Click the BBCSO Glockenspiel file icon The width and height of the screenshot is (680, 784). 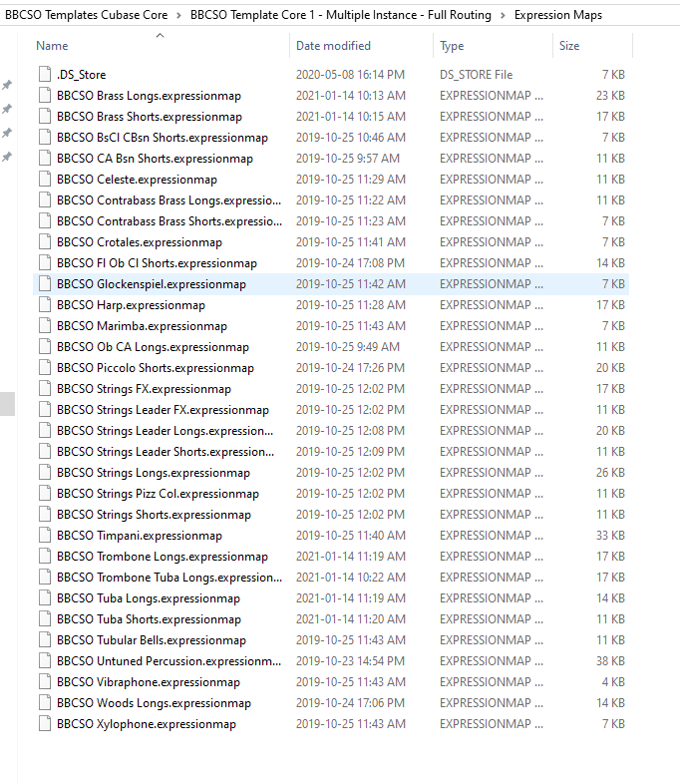[x=45, y=284]
